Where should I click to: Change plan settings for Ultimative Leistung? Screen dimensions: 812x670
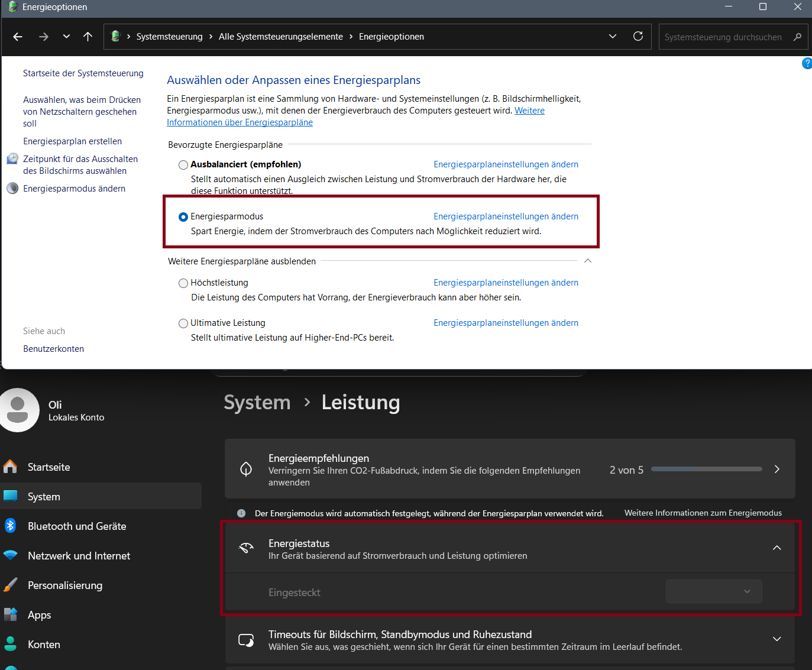[506, 323]
